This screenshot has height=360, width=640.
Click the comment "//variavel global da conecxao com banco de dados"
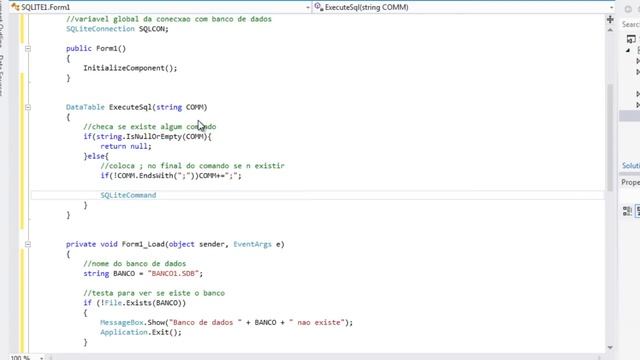169,19
